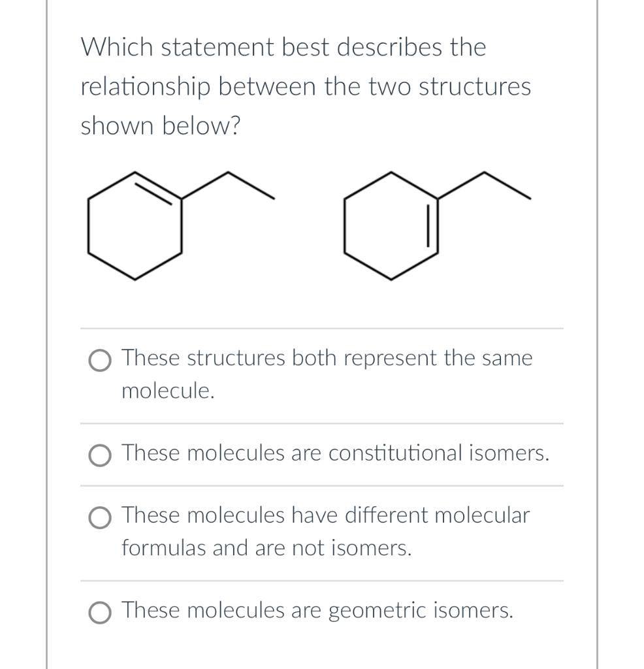
Task: Select the 'same molecule' radio button
Action: click(x=99, y=361)
